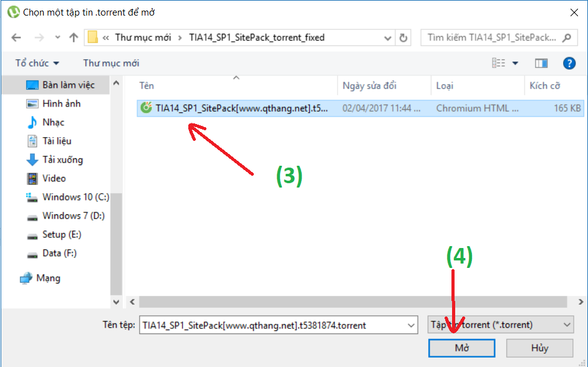The height and width of the screenshot is (367, 588).
Task: Click the Nhạc music note icon
Action: pos(32,122)
